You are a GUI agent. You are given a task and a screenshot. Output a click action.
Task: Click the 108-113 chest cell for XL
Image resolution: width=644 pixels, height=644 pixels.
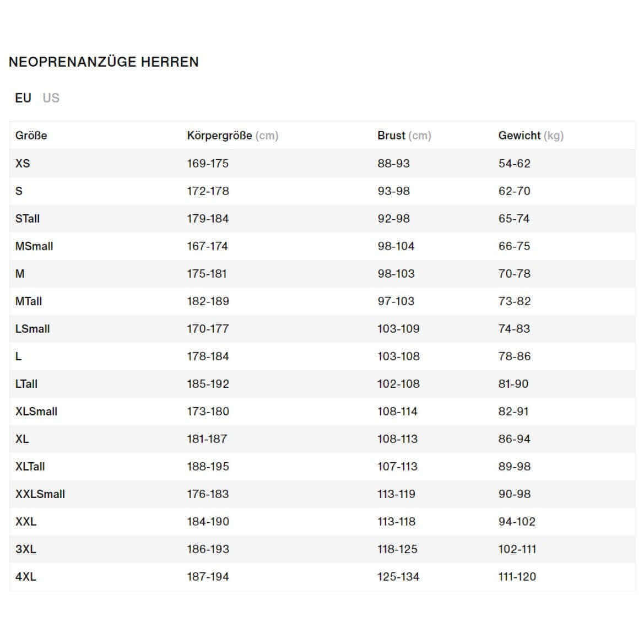pos(397,439)
